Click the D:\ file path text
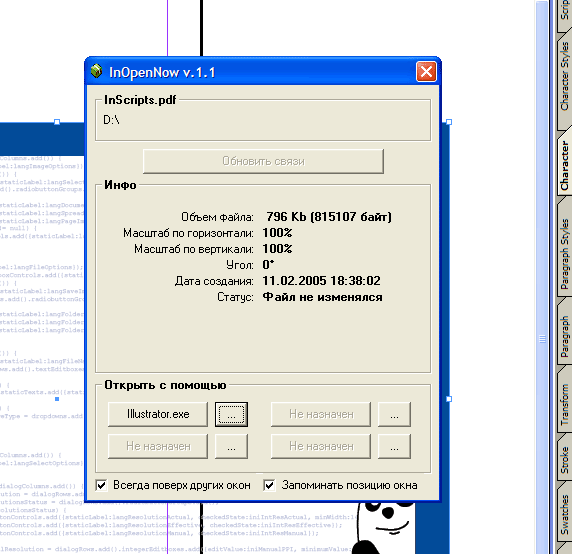 (111, 120)
